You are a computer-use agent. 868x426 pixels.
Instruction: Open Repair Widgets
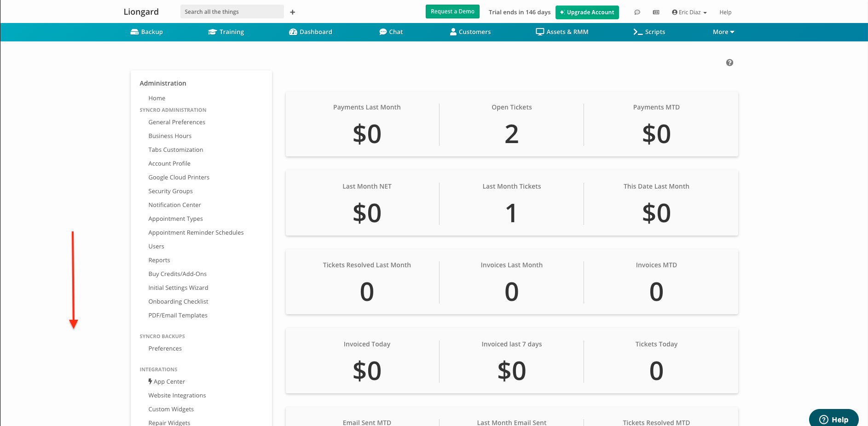click(169, 423)
